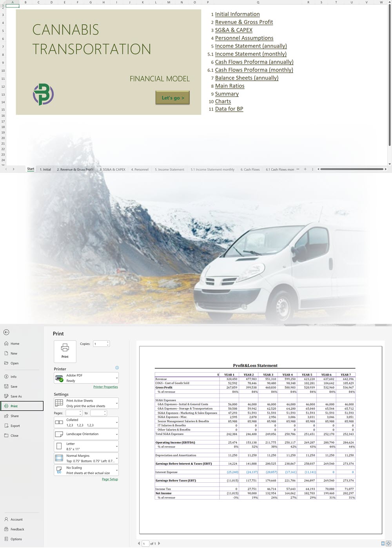Click the Copies spinner control
This screenshot has width=392, height=549.
tap(108, 344)
